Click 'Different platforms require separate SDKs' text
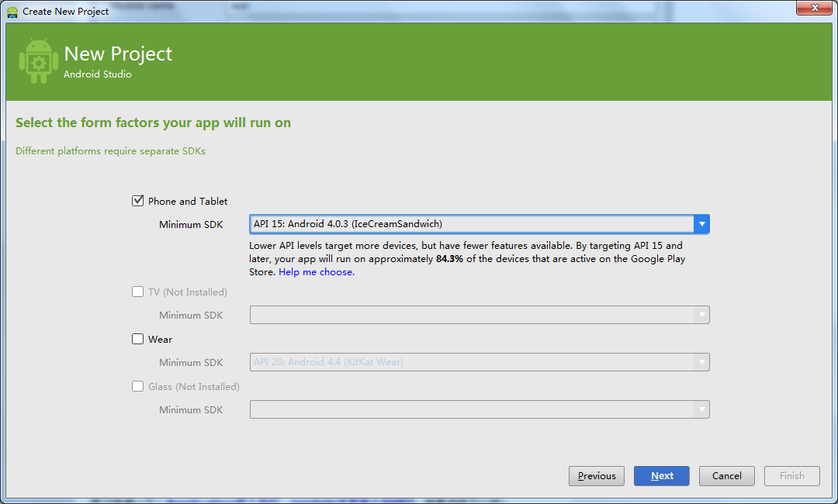 click(111, 151)
